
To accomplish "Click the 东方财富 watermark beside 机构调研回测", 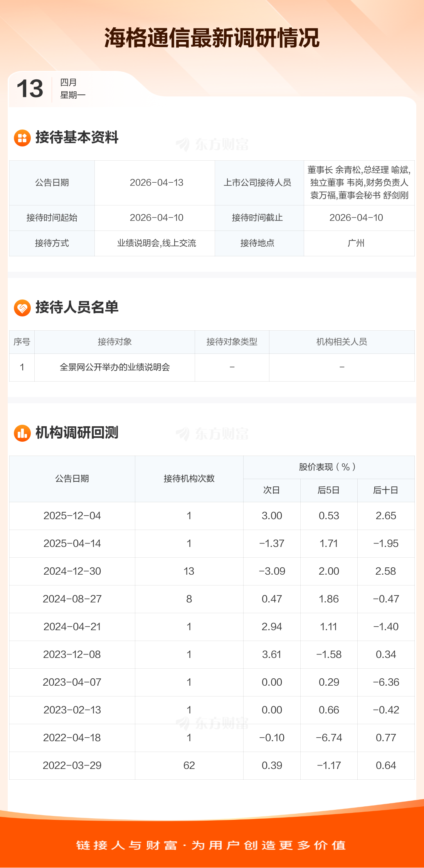I will pyautogui.click(x=212, y=434).
